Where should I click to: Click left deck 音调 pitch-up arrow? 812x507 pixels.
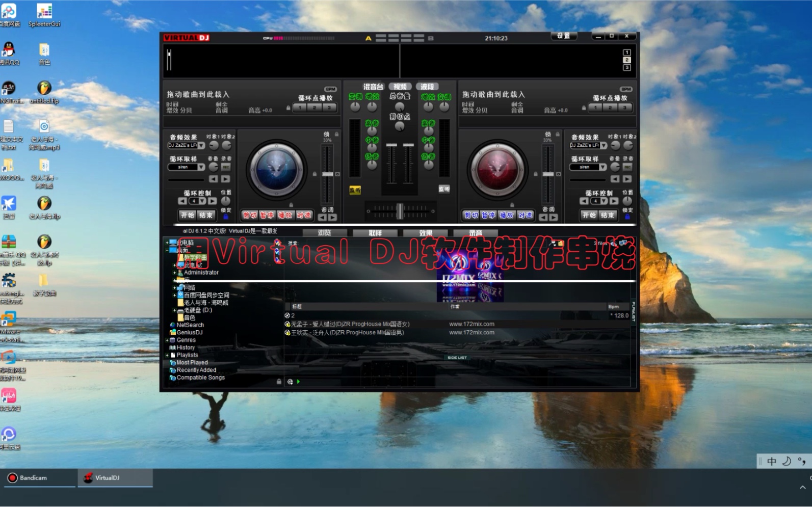coord(332,218)
